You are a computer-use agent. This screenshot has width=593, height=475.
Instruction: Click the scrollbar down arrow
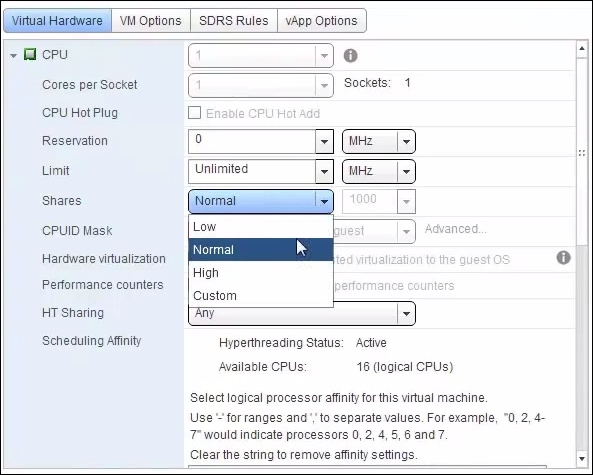coord(582,458)
